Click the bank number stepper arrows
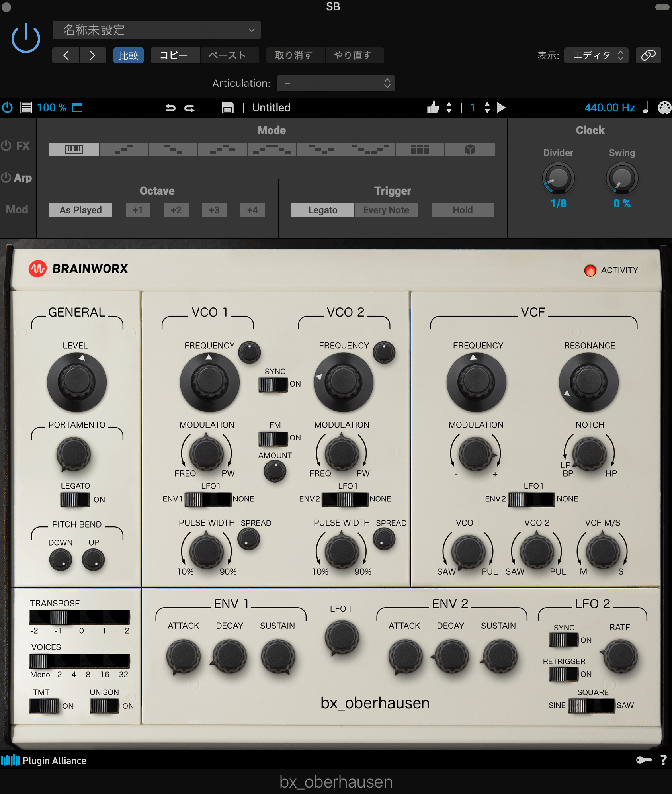Image resolution: width=672 pixels, height=794 pixels. (487, 108)
